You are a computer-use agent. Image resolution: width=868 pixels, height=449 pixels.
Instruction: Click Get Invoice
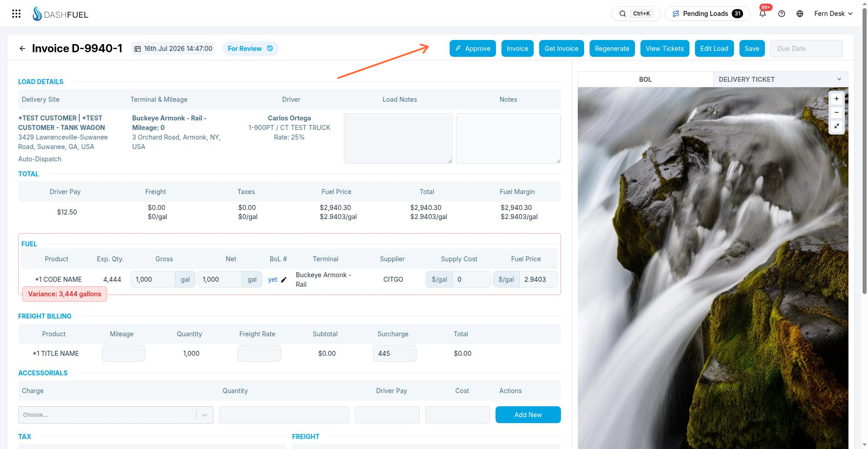click(561, 49)
